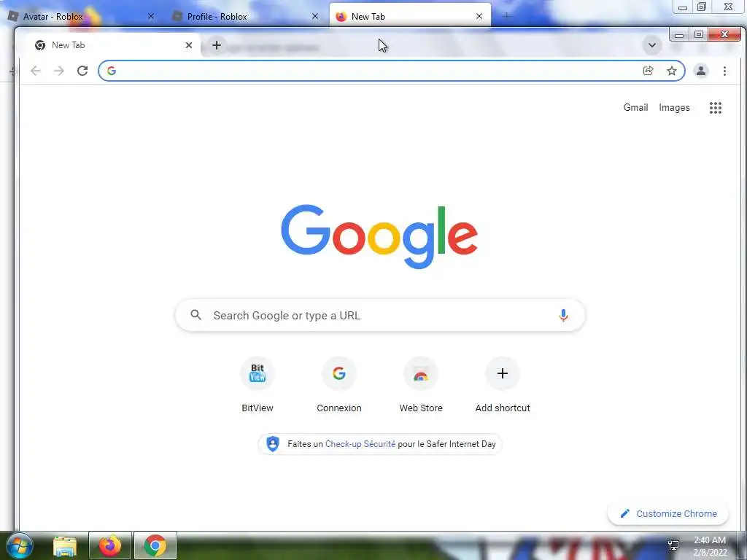Close the Avatar - Roblox Firefox tab

click(x=151, y=16)
